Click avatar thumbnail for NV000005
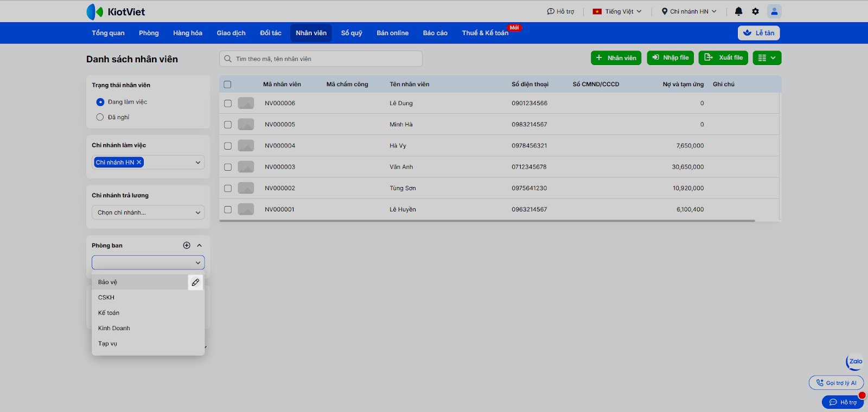Image resolution: width=868 pixels, height=412 pixels. pos(246,124)
